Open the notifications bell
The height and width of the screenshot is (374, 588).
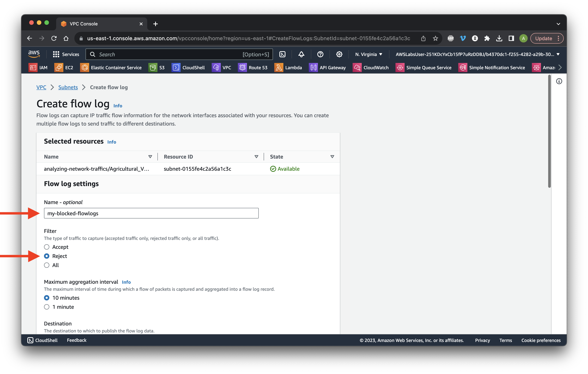[301, 54]
